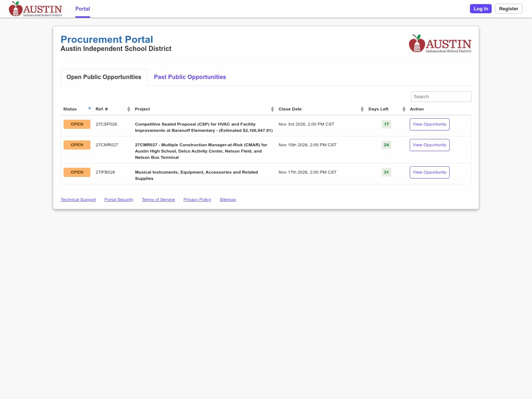This screenshot has width=532, height=399.
Task: Click the Action column header
Action: click(417, 109)
